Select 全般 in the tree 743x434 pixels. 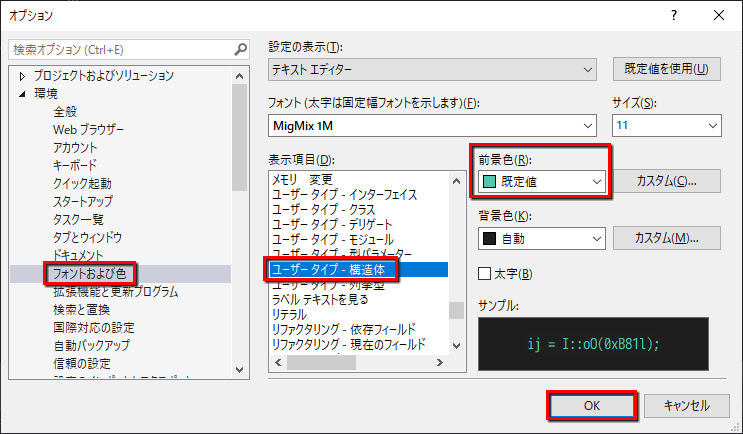(65, 112)
